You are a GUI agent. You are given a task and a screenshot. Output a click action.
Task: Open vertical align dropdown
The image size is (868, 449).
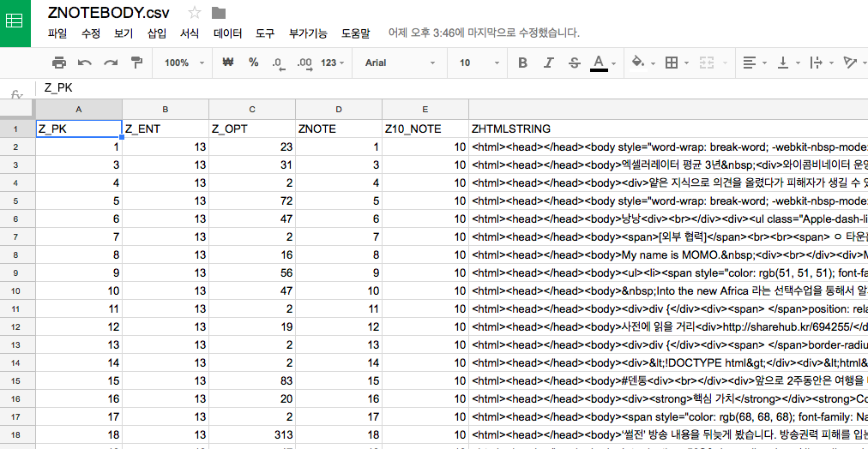pos(787,63)
